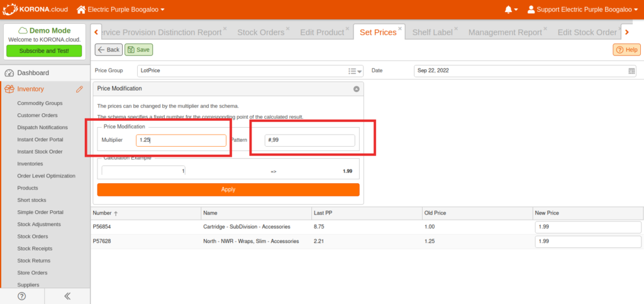
Task: Select North - NWR - Wraps row name
Action: click(251, 241)
